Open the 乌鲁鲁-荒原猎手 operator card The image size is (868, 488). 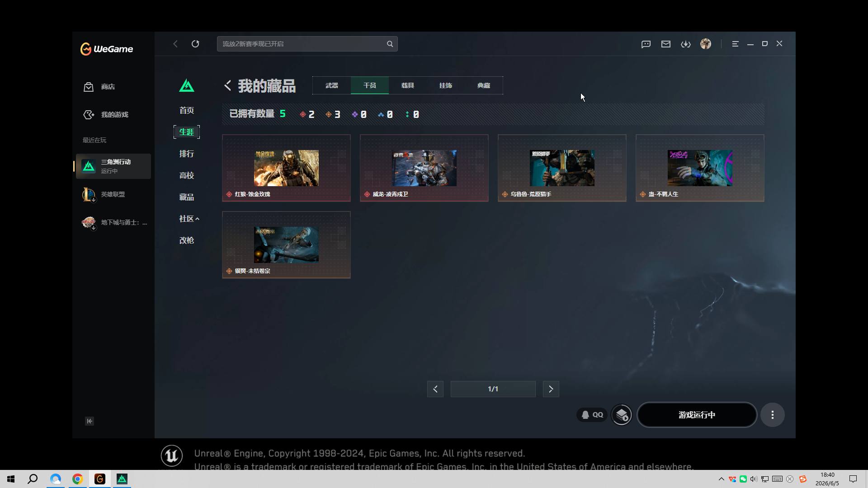(x=562, y=168)
